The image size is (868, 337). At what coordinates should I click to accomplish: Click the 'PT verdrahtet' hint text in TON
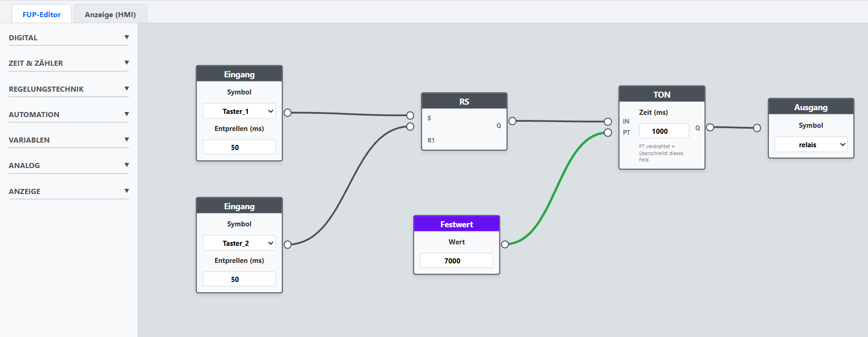661,153
